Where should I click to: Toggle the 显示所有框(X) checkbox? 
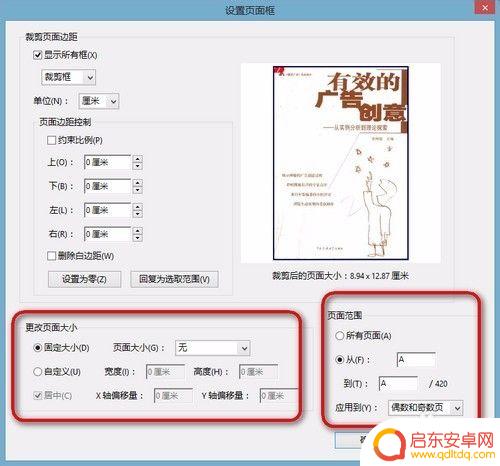coord(38,55)
